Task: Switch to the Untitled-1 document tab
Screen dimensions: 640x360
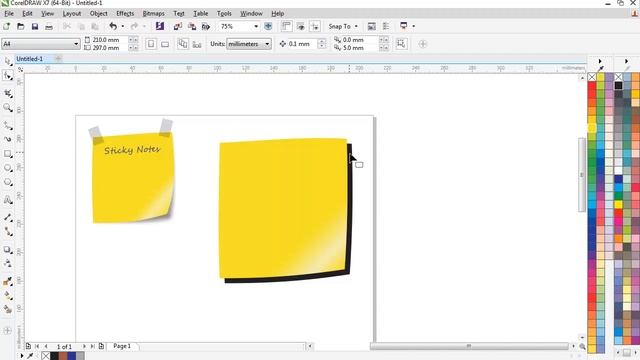Action: (x=29, y=59)
